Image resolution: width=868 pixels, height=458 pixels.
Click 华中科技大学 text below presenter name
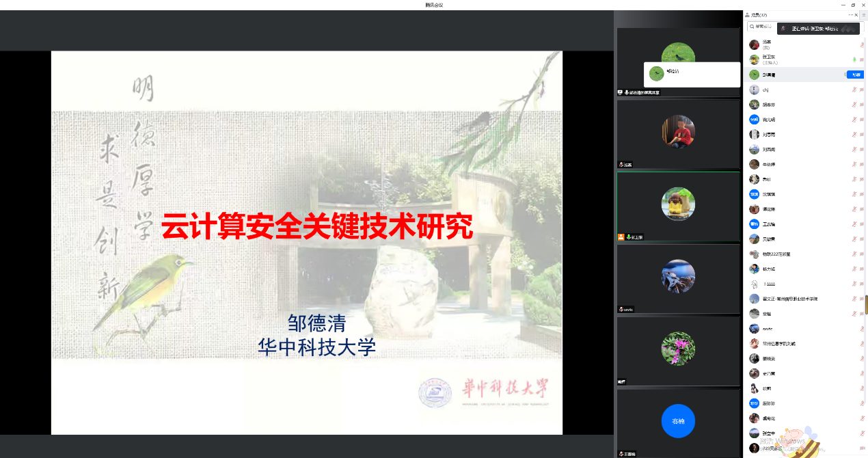[317, 347]
